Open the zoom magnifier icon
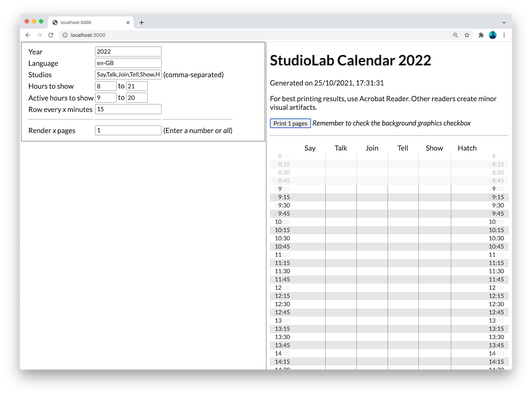Viewport: 532px width, 396px height. click(x=455, y=35)
